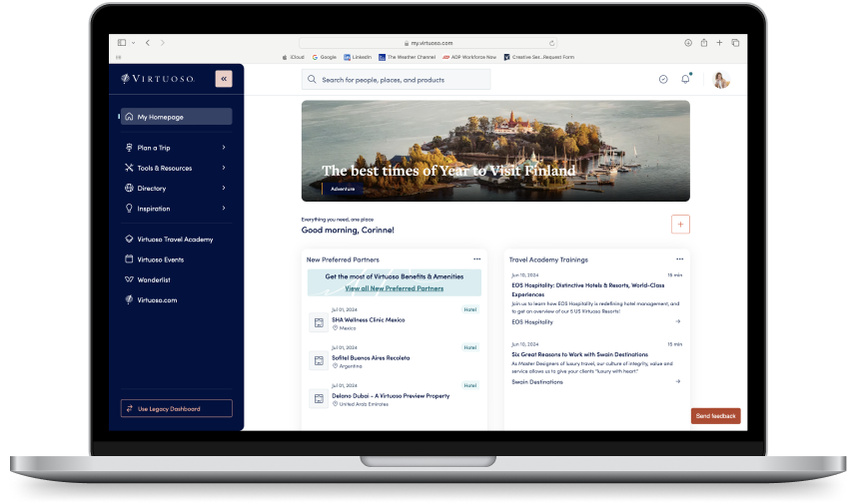Viewport: 856px width, 504px height.
Task: Go back in Safari
Action: tap(148, 43)
